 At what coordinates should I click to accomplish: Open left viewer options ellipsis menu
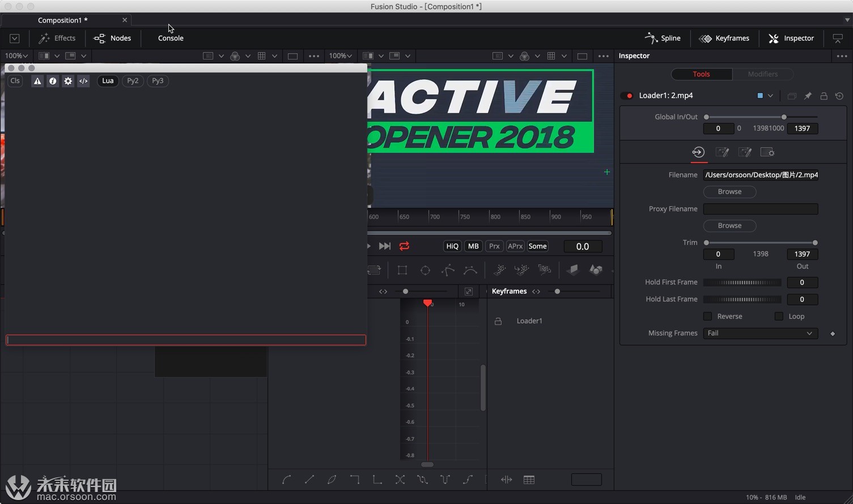click(x=313, y=56)
